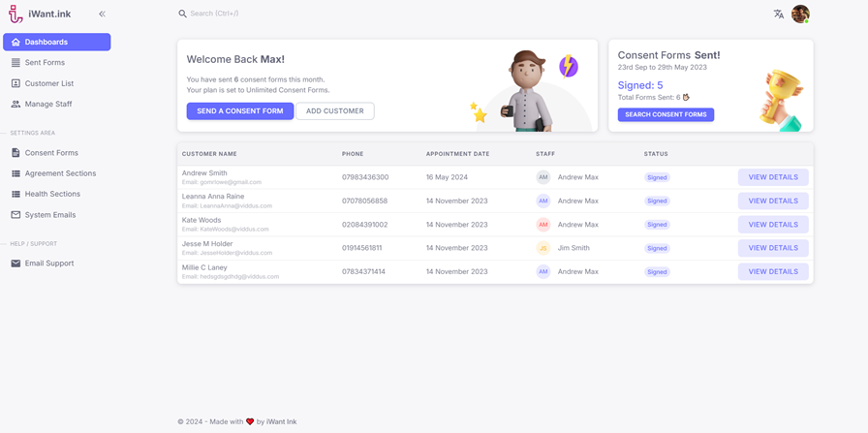Image resolution: width=868 pixels, height=433 pixels.
Task: Click the search magnifier icon
Action: pos(182,14)
